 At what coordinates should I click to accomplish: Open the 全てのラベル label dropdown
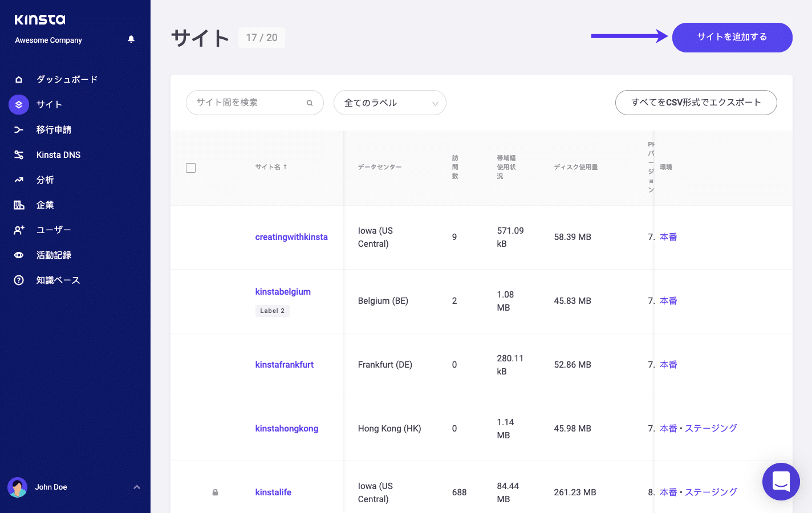pos(390,103)
